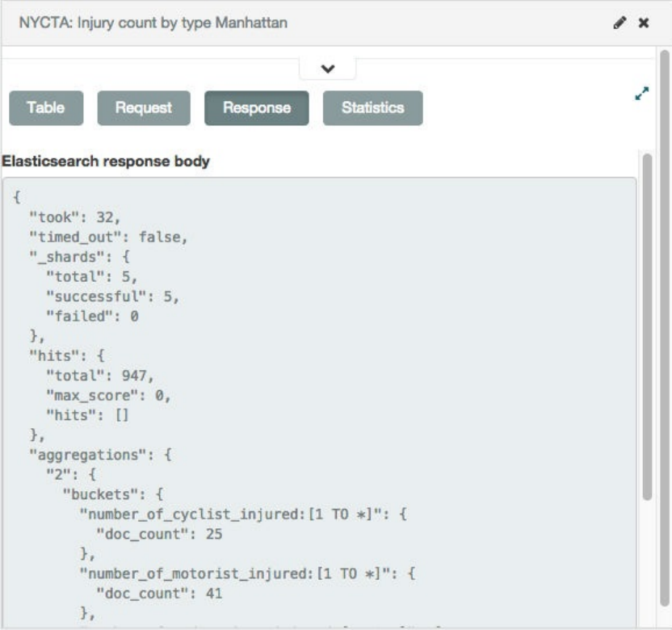Click the panel title NYCTA Injury count

click(x=153, y=23)
